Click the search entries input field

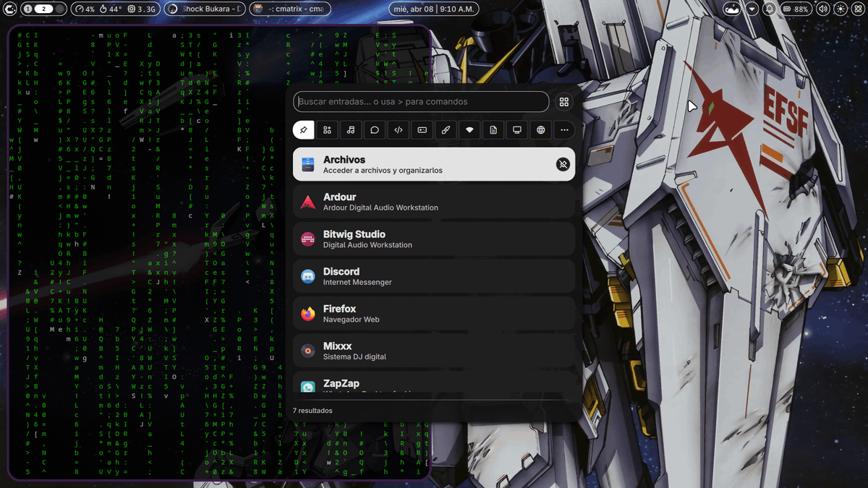[421, 102]
